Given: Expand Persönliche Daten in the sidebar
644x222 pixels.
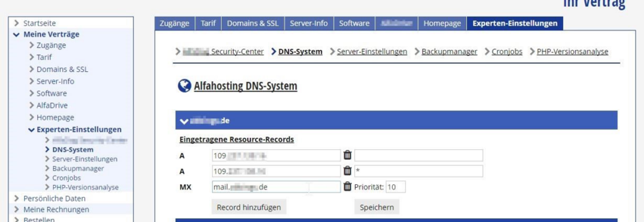Looking at the screenshot, I should click(54, 198).
